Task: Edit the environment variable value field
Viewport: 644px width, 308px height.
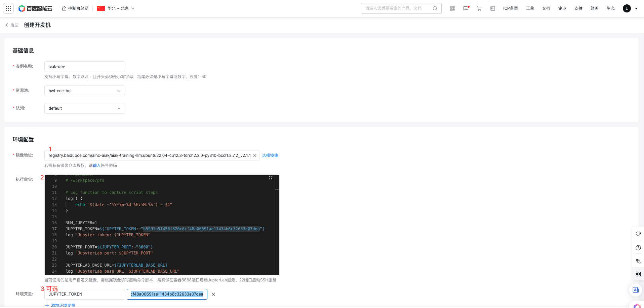Action: click(167, 294)
